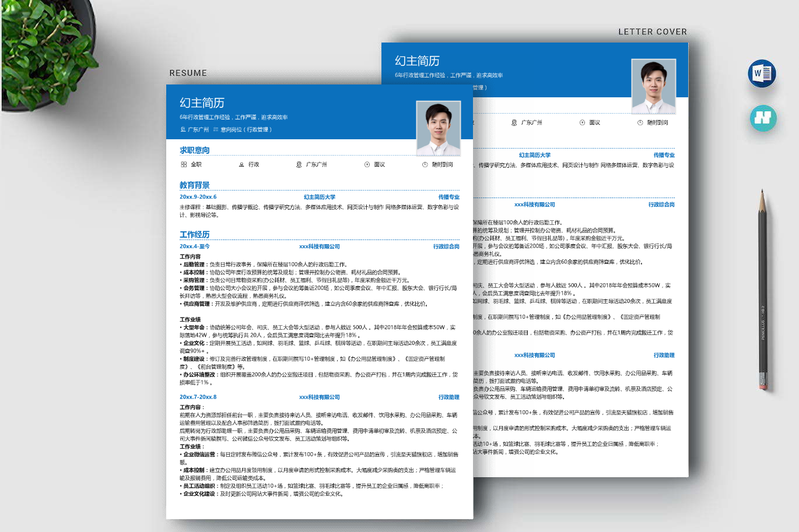This screenshot has height=532, width=799.
Task: Open the Microsoft Word icon on the right
Action: (762, 73)
